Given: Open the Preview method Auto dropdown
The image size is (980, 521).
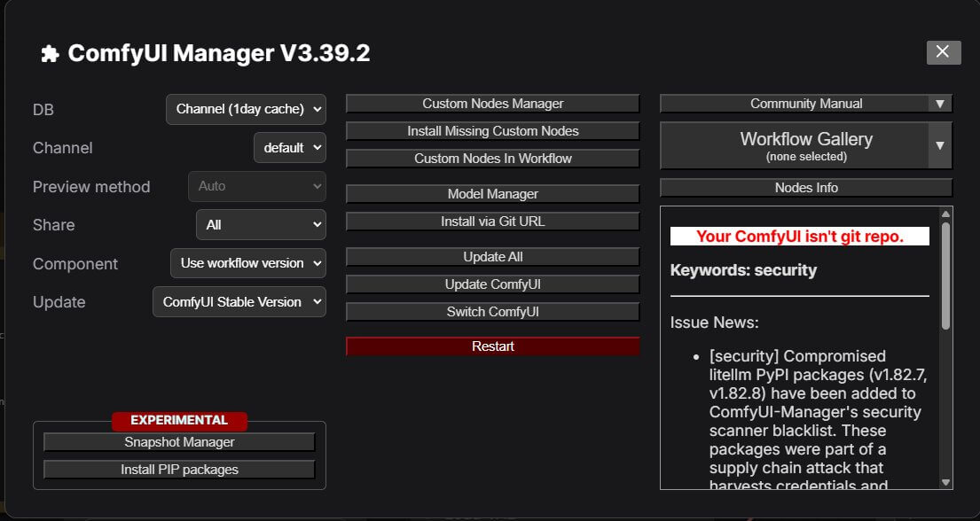Looking at the screenshot, I should pyautogui.click(x=257, y=186).
